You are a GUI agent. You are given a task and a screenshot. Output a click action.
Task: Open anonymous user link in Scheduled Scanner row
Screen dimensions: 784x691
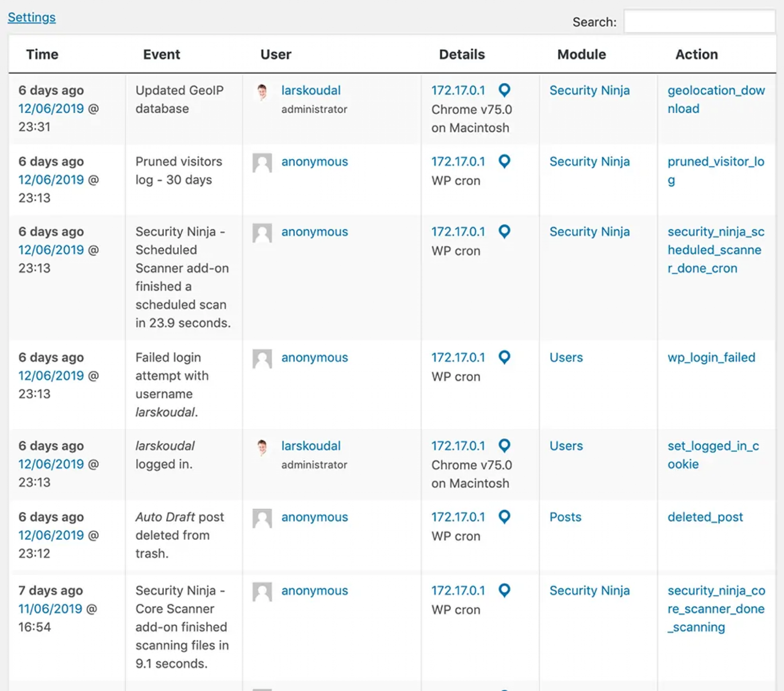click(315, 232)
